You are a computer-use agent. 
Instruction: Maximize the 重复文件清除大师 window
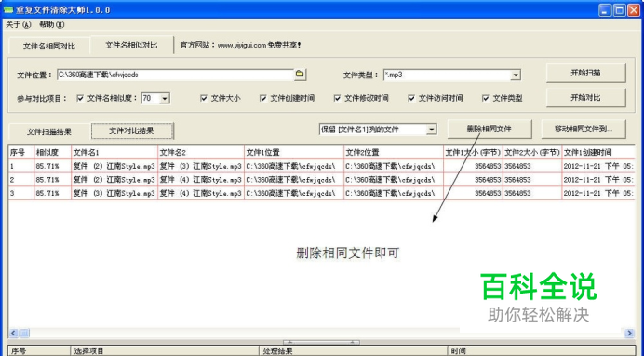[620, 10]
